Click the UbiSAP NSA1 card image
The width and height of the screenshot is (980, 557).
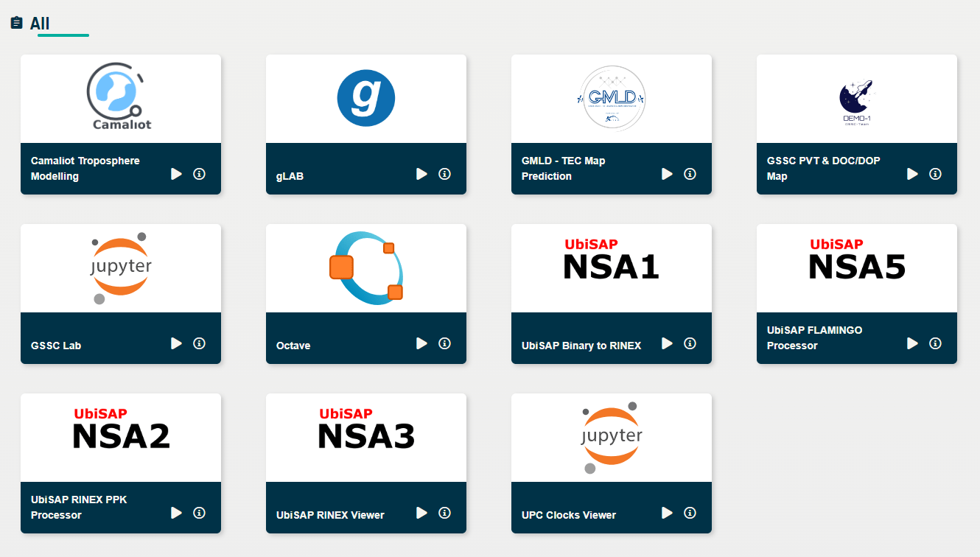(611, 267)
